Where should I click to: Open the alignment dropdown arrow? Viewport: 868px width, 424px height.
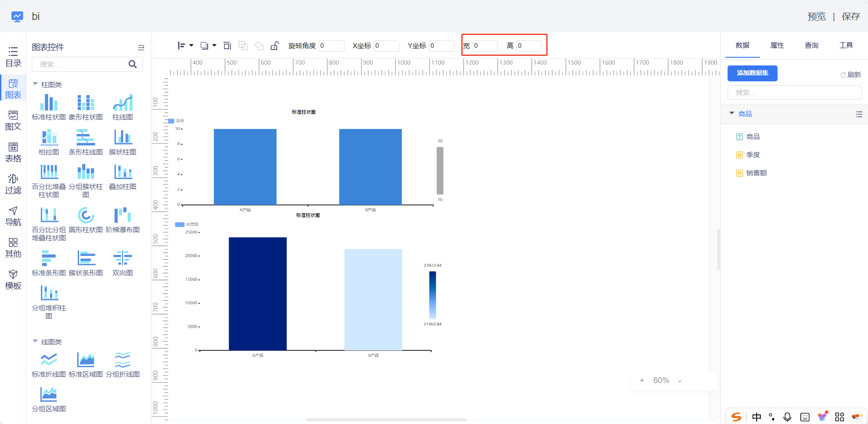(191, 45)
